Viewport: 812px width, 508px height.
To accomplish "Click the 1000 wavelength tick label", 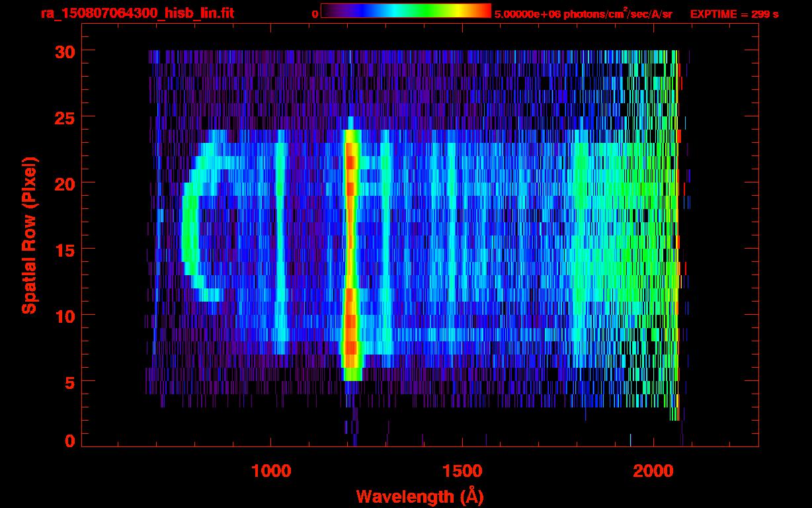I will (x=272, y=470).
